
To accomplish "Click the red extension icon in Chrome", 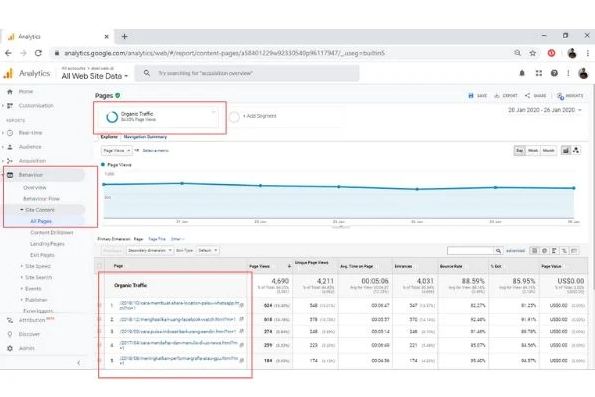I will click(551, 53).
